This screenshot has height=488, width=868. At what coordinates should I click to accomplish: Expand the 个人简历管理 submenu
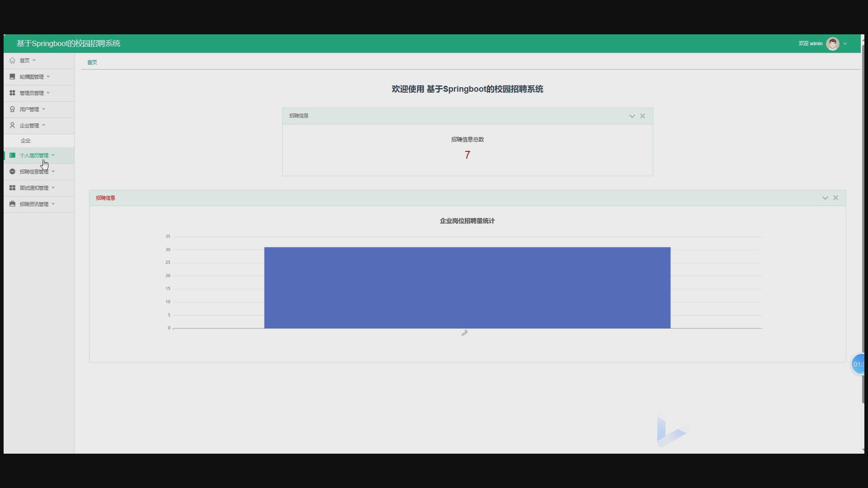53,155
